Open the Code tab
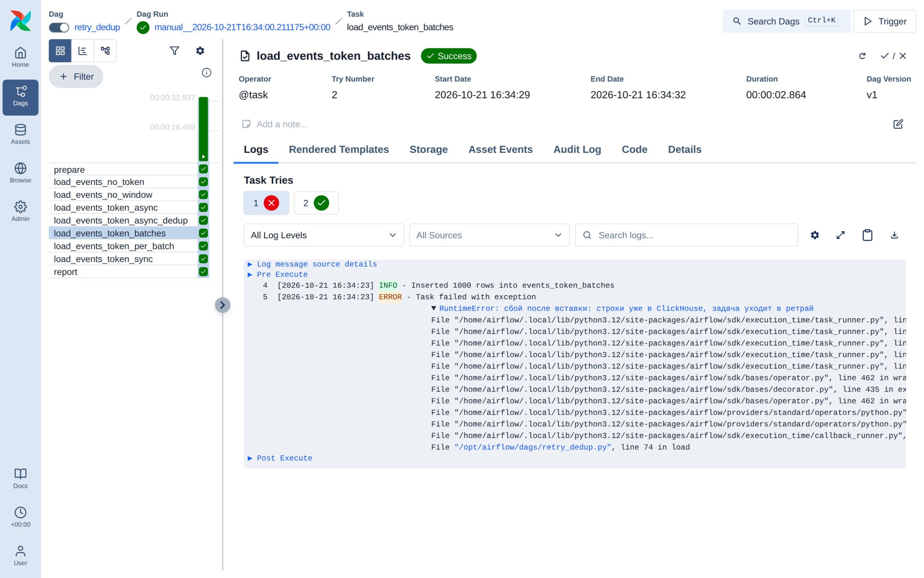The height and width of the screenshot is (578, 924). (x=634, y=150)
